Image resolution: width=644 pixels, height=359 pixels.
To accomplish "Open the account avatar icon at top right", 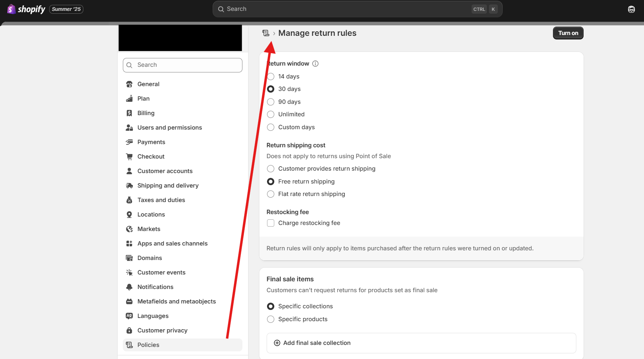I will tap(632, 9).
